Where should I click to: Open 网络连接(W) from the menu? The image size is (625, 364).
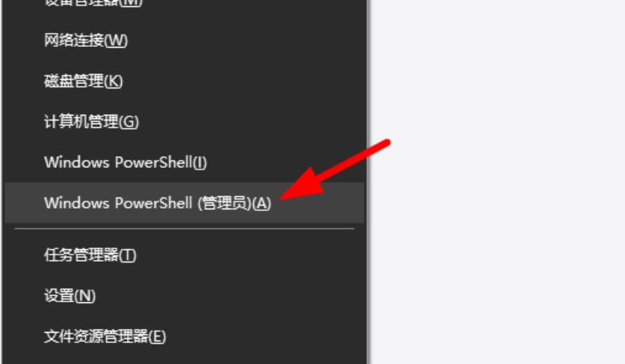184,41
